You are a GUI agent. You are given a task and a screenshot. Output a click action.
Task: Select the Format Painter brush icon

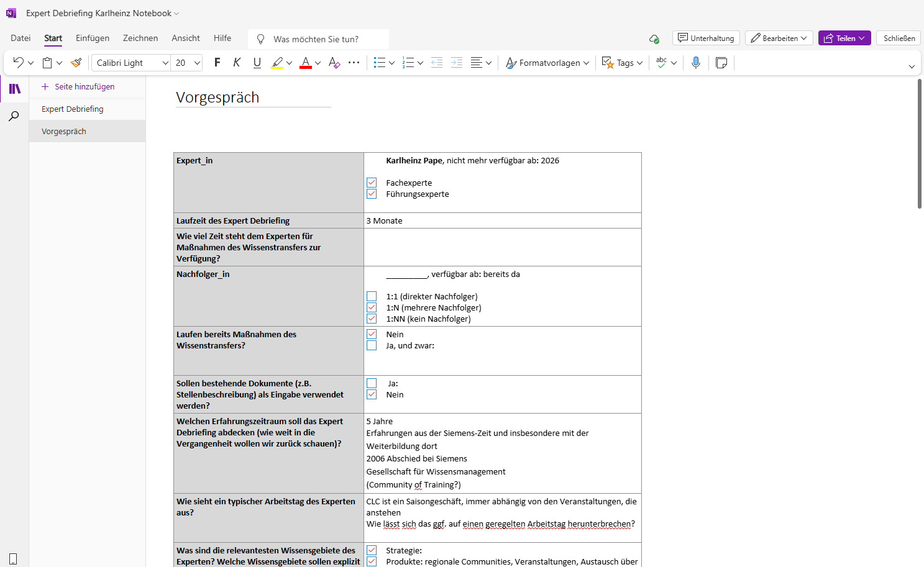76,63
